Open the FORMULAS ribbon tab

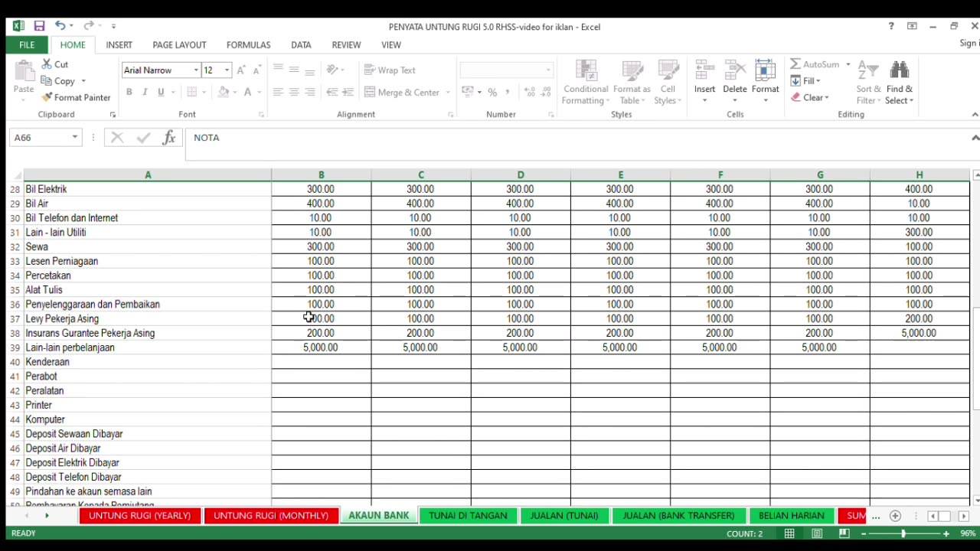pyautogui.click(x=248, y=45)
